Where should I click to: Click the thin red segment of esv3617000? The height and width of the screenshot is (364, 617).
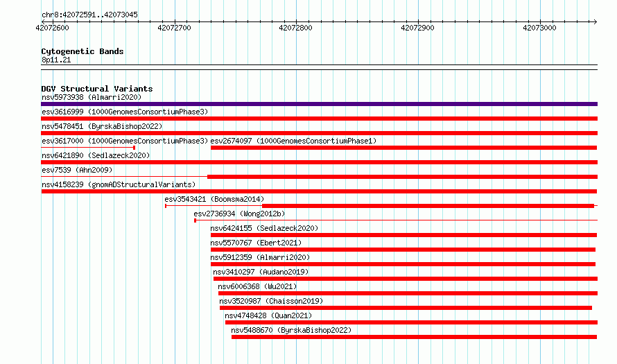(x=88, y=148)
